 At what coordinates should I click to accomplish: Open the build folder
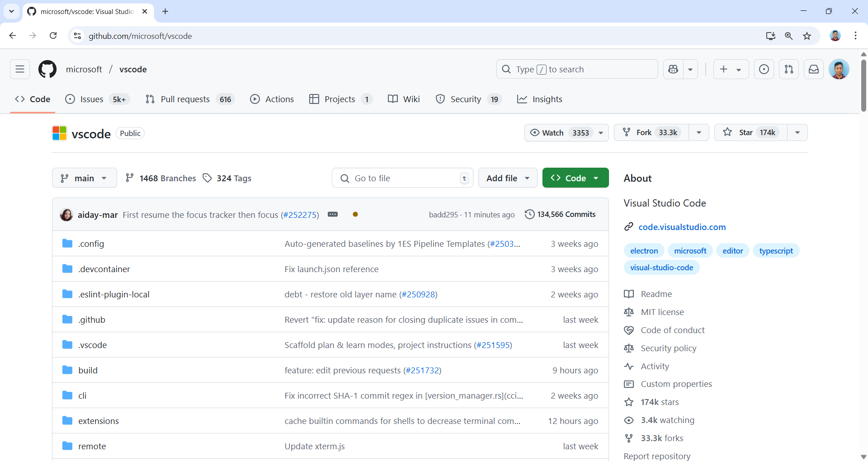click(88, 370)
